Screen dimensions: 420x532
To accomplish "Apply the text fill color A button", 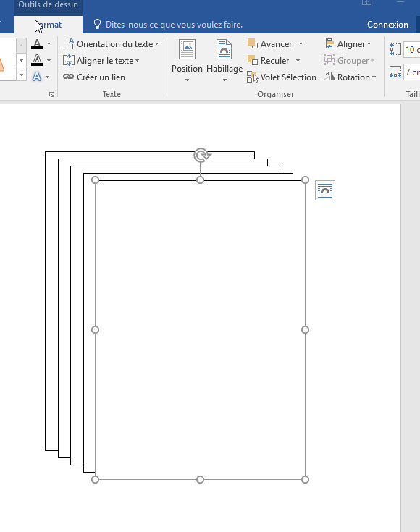I will [x=37, y=44].
